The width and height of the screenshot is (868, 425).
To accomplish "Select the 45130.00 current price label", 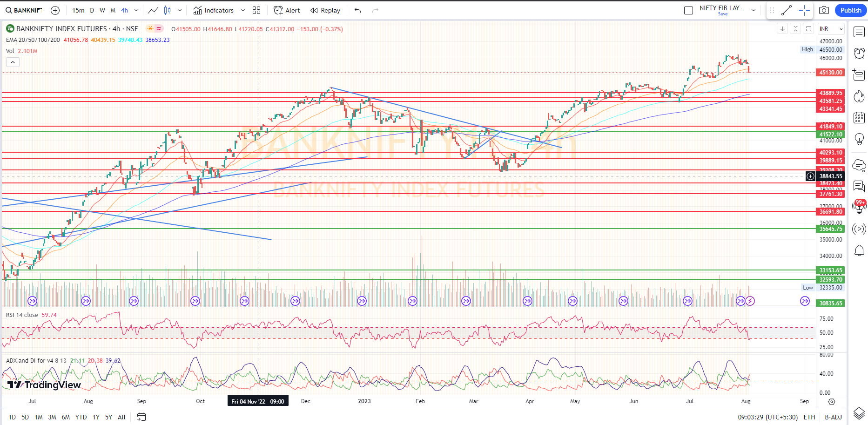I will pyautogui.click(x=831, y=73).
